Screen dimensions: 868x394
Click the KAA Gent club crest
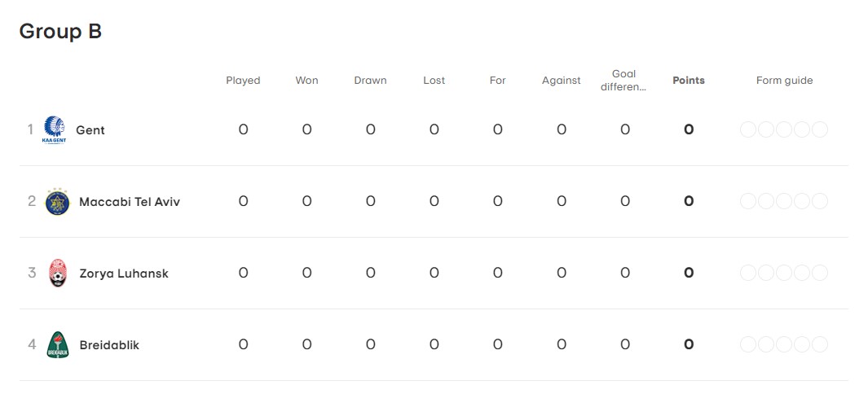pyautogui.click(x=55, y=130)
